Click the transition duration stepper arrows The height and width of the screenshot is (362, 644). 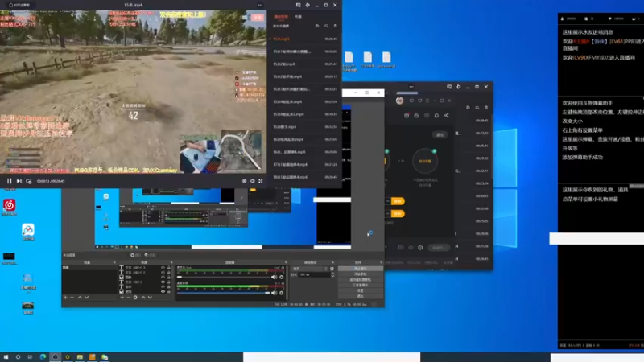(332, 274)
